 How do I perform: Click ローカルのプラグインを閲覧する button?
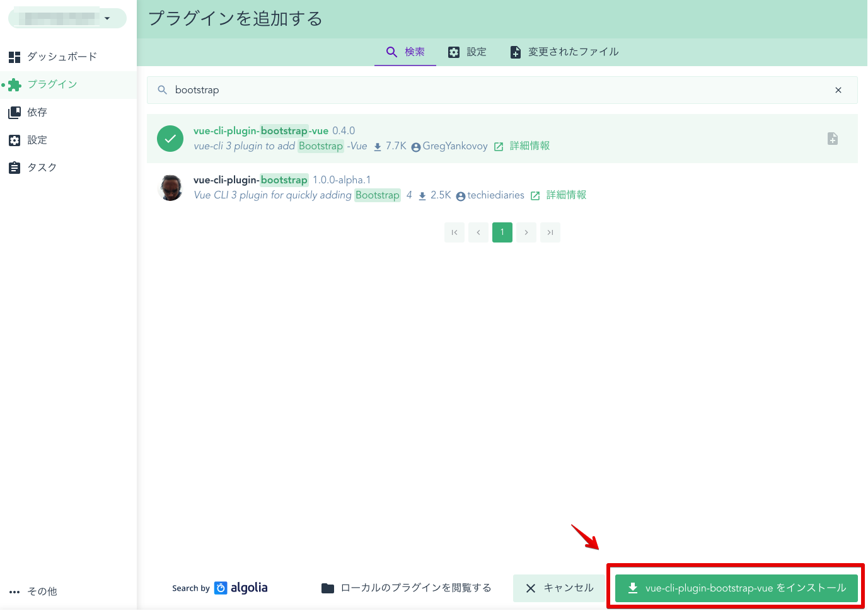[x=407, y=588]
